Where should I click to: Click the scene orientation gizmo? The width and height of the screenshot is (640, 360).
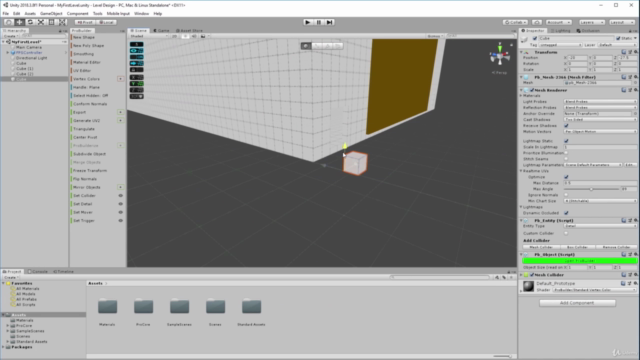(500, 55)
